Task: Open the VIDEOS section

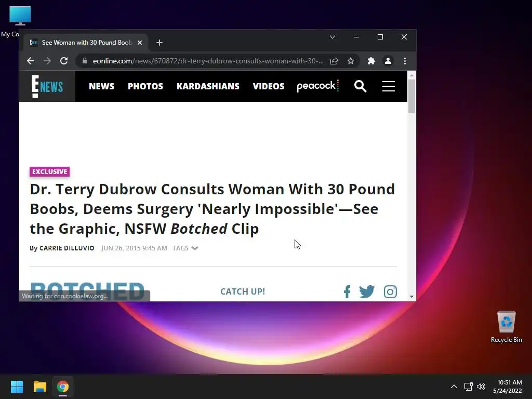Action: pos(269,86)
